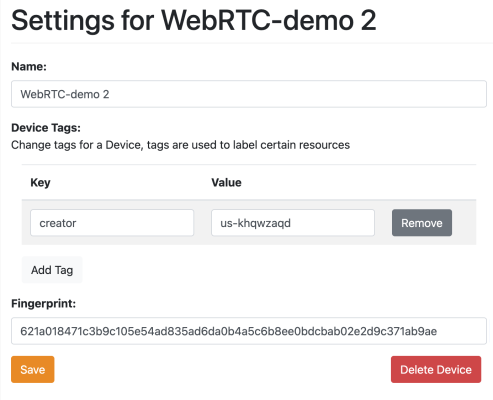Remove the creator tag

point(422,223)
